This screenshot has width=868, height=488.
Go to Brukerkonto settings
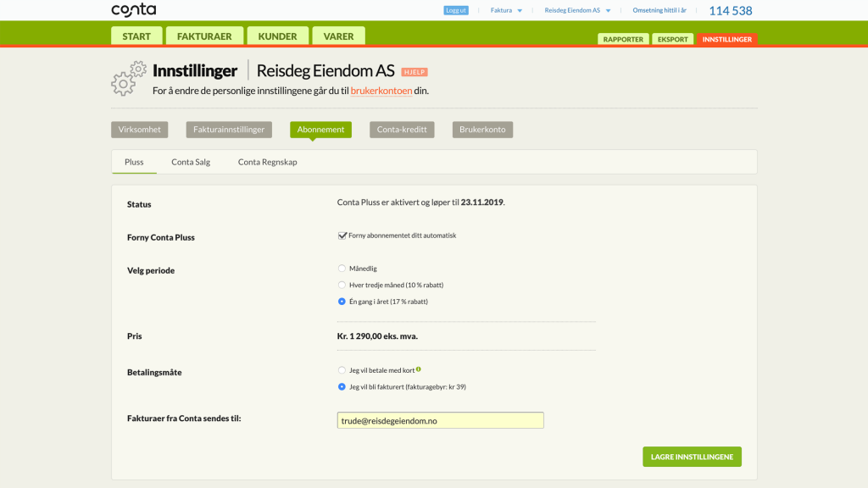(482, 130)
